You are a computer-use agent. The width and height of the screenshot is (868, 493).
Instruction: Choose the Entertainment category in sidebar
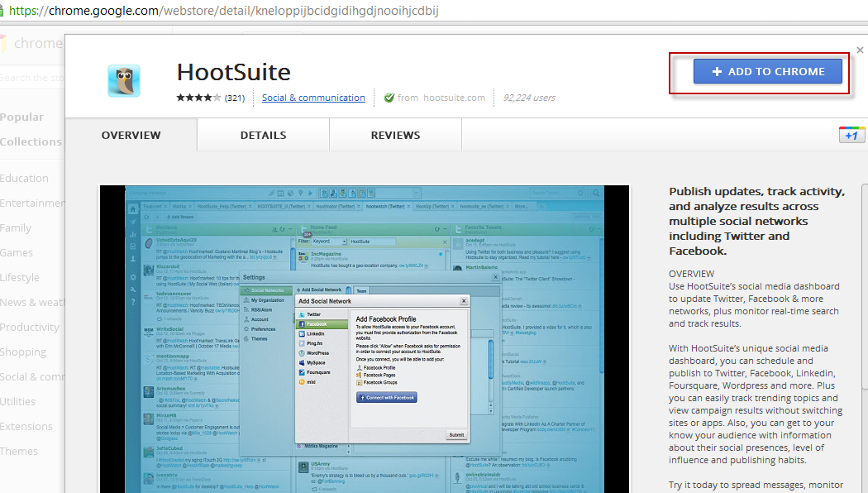(x=32, y=203)
